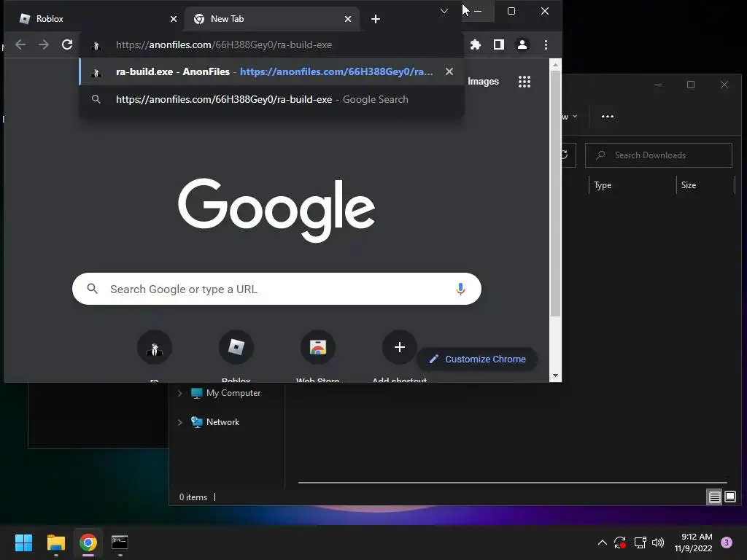747x560 pixels.
Task: Open Chrome tab search chevron
Action: 444,11
